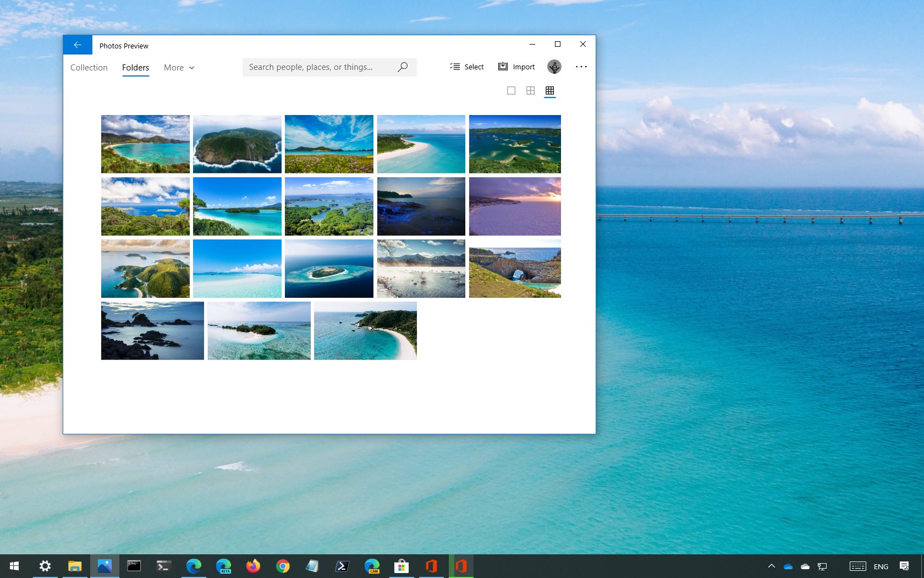The height and width of the screenshot is (578, 924).
Task: Click the Photos app taskbar icon
Action: coord(105,566)
